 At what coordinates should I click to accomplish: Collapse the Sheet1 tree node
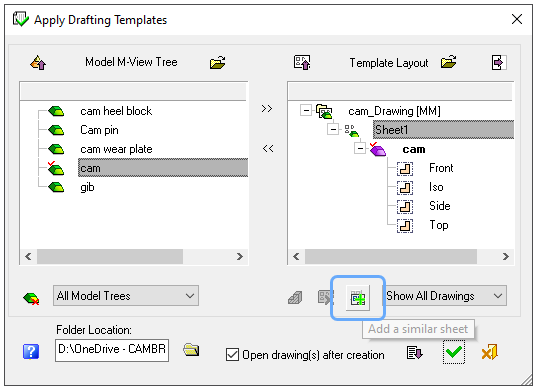click(x=332, y=130)
